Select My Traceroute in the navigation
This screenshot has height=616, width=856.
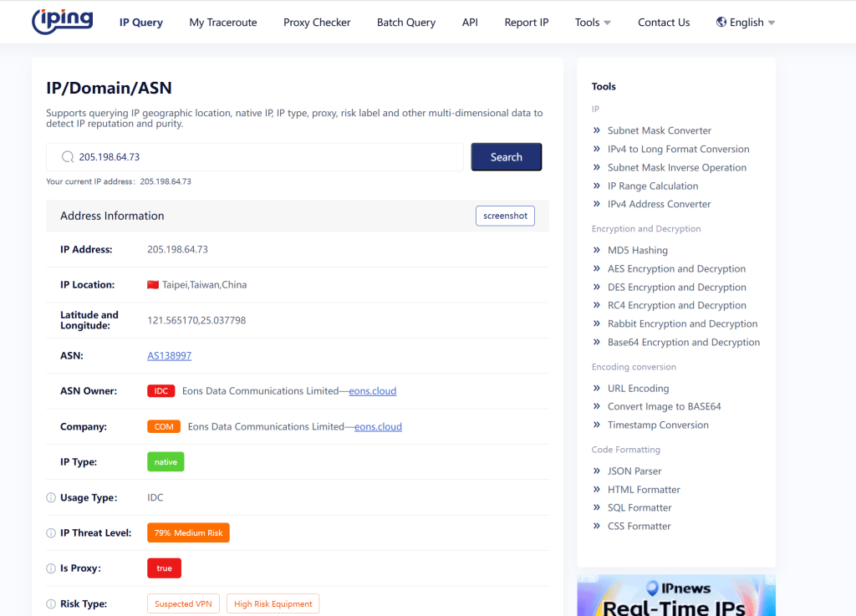tap(222, 23)
